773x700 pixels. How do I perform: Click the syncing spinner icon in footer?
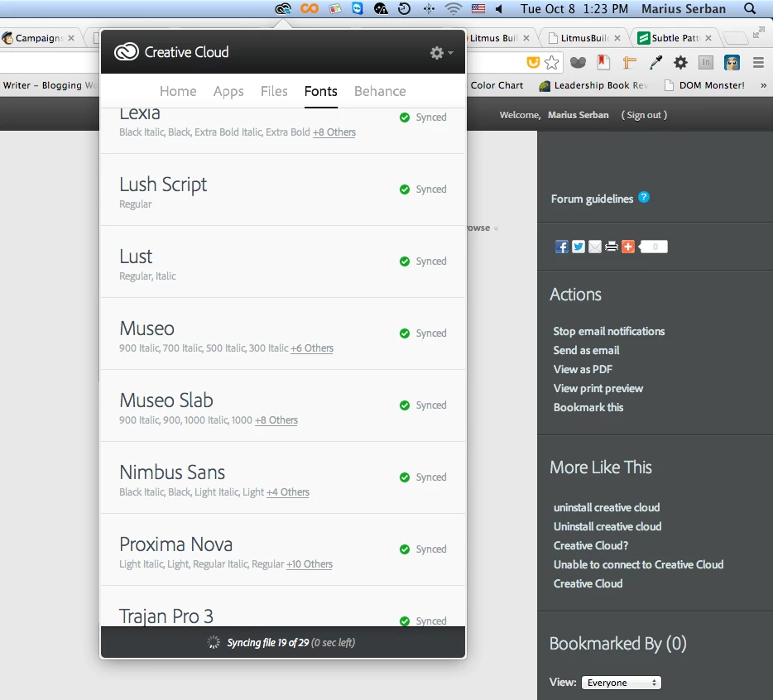pos(214,642)
